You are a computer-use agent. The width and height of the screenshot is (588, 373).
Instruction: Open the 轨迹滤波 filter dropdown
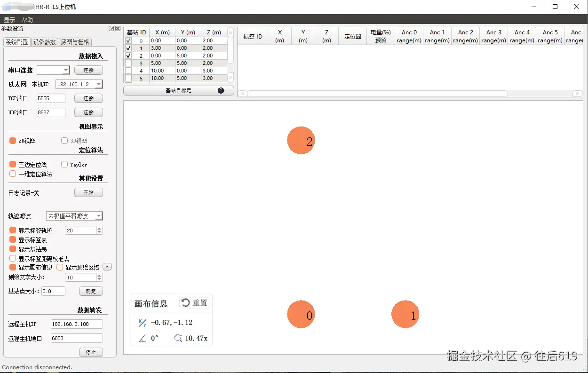74,216
